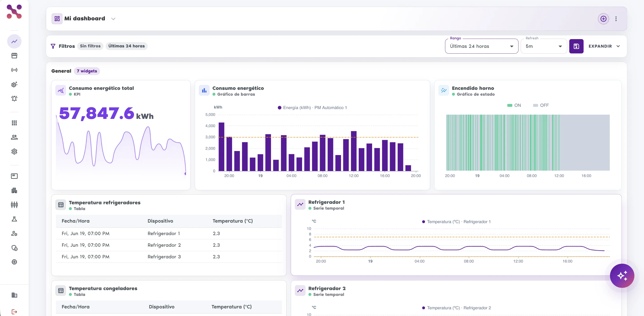Click the bar chart icon of Consumo energético

pyautogui.click(x=204, y=90)
